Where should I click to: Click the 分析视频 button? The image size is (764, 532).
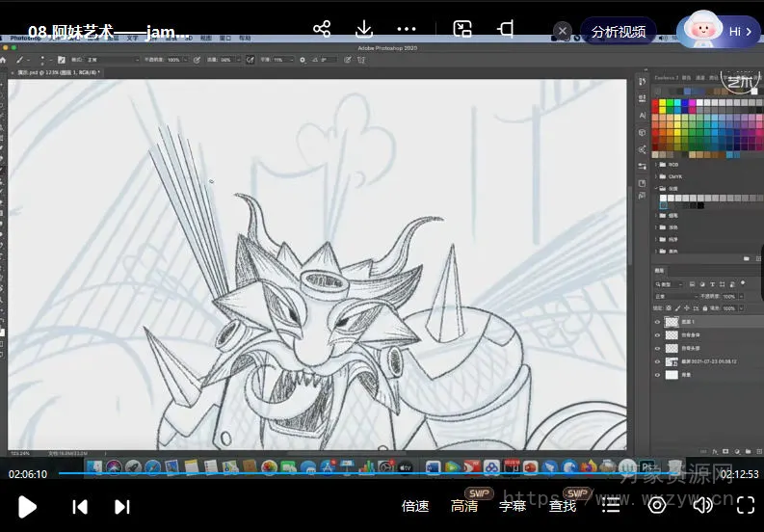(618, 31)
